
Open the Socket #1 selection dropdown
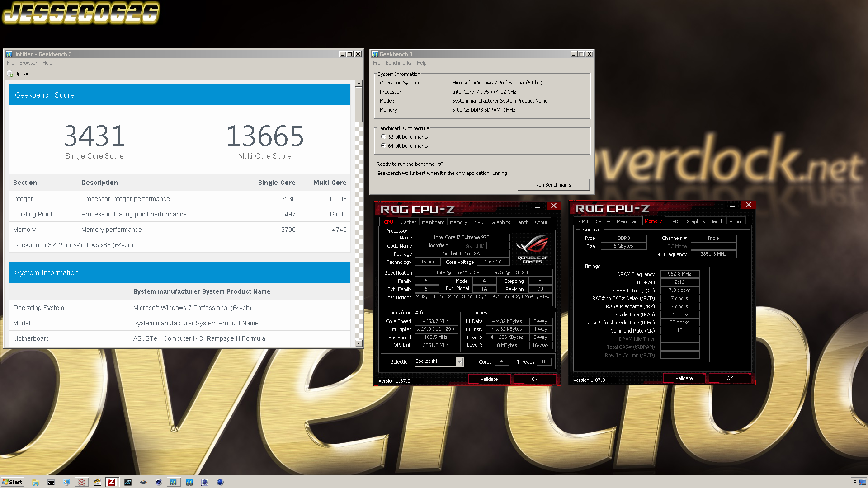(x=459, y=362)
